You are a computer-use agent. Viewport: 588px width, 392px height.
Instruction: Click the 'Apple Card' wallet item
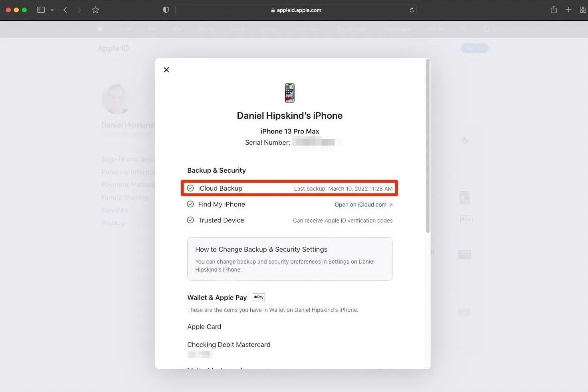point(204,327)
